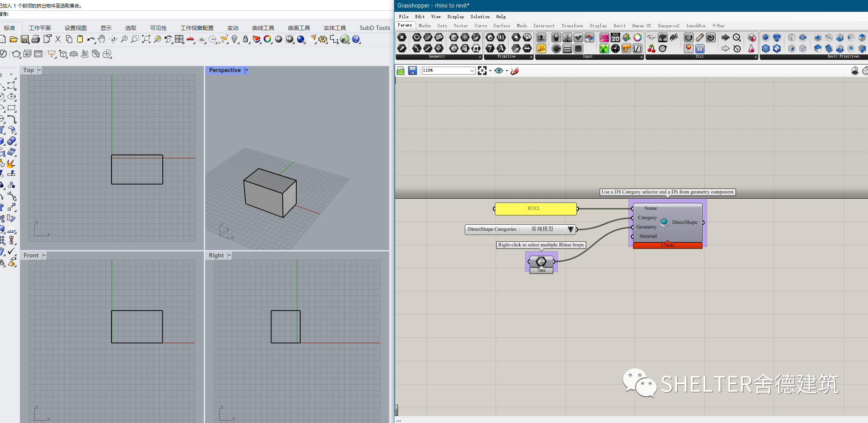
Task: Click Grasshopper green Open file icon
Action: 401,71
